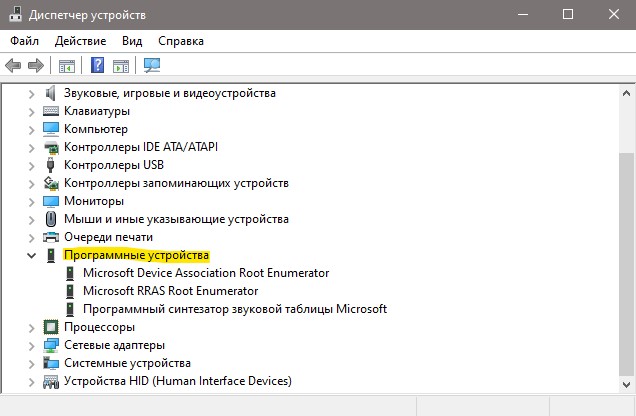Image resolution: width=636 pixels, height=416 pixels.
Task: Click the vertical scrollbar thumb
Action: (626, 264)
